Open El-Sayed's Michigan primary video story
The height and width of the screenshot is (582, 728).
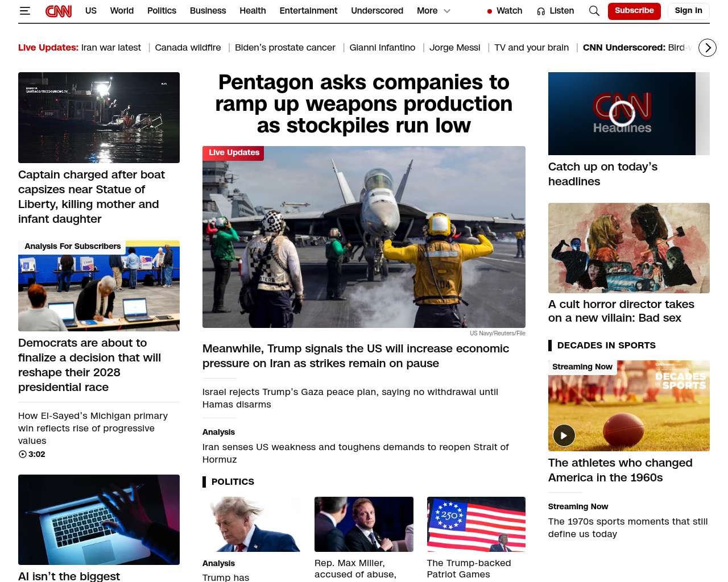tap(93, 428)
